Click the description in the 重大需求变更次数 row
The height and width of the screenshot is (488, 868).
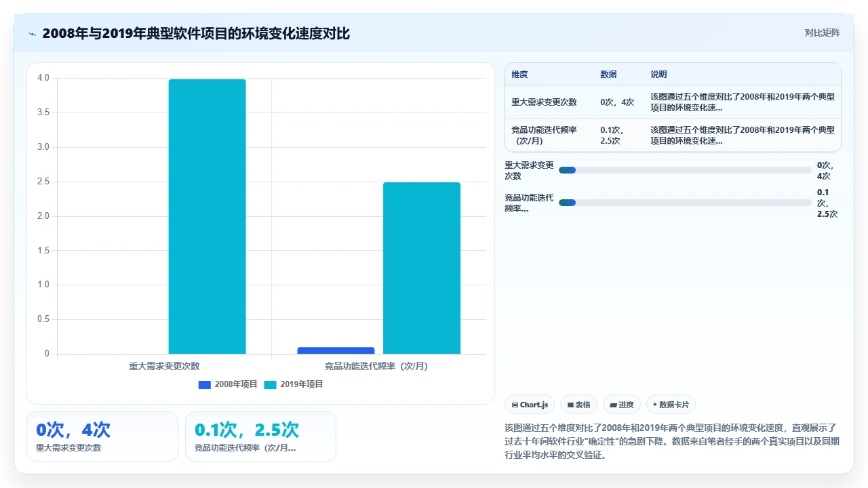[x=743, y=102]
